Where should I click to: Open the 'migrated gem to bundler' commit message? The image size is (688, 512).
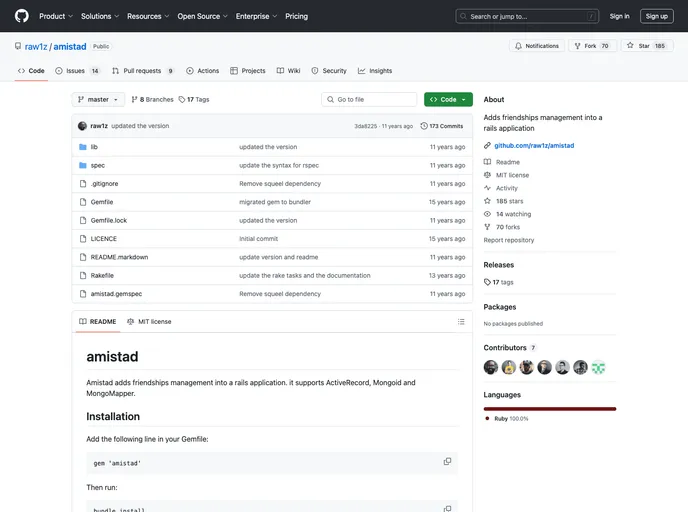tap(275, 202)
